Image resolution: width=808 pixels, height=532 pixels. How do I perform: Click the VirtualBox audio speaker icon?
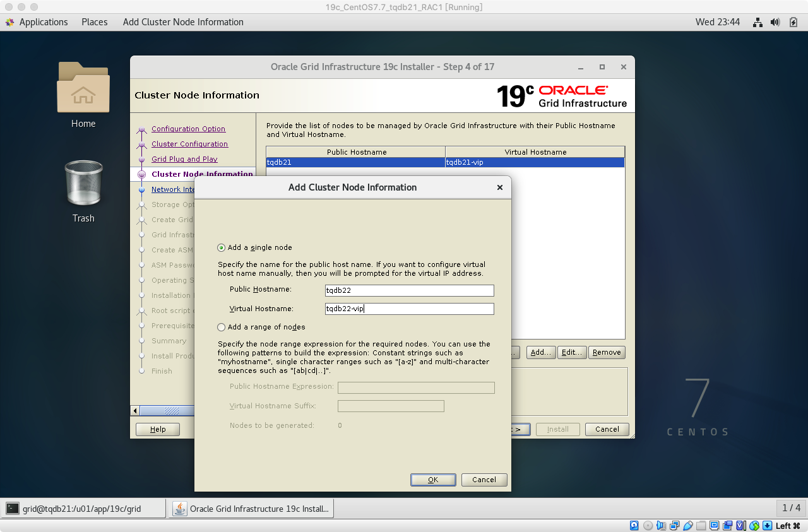pyautogui.click(x=661, y=525)
